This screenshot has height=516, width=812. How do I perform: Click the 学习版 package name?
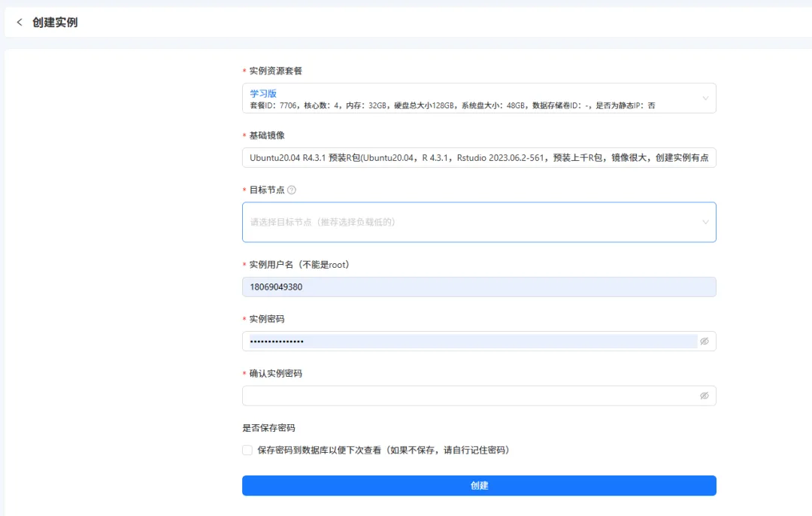(263, 94)
